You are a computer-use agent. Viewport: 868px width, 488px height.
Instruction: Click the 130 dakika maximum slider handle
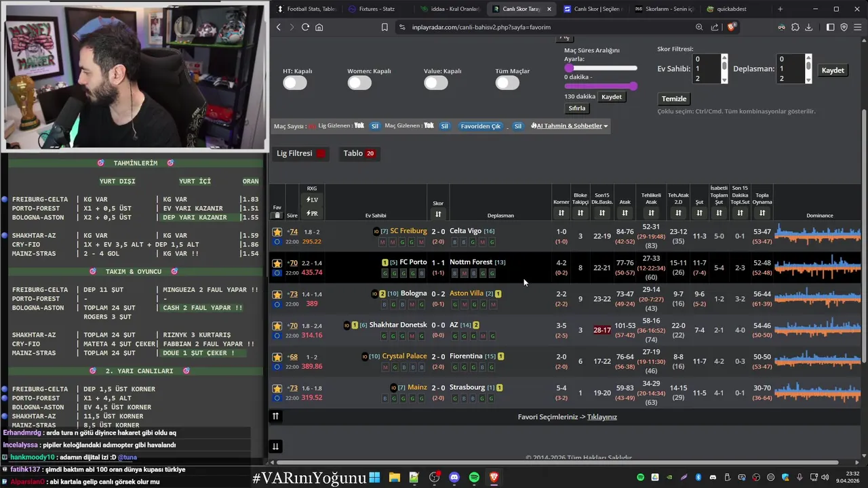coord(633,86)
